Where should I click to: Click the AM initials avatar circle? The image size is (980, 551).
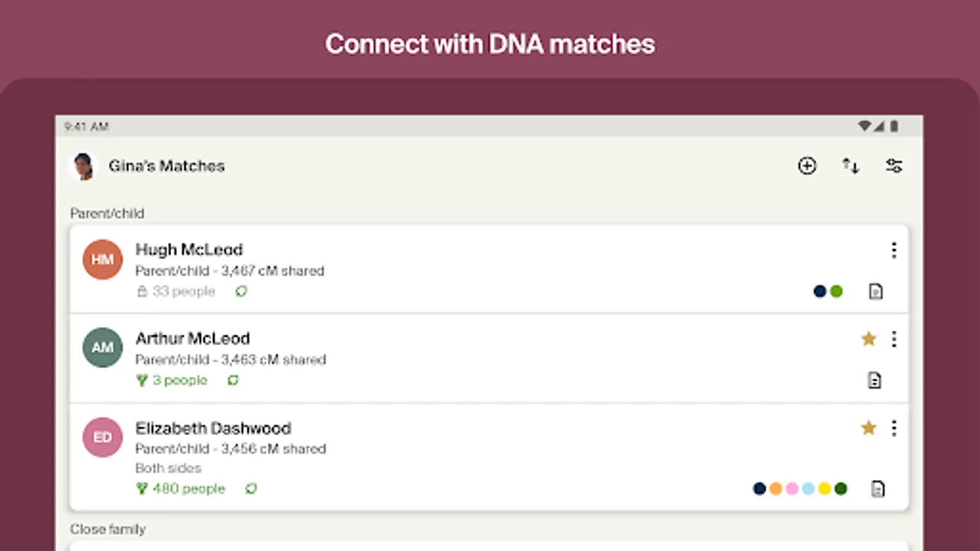[102, 348]
